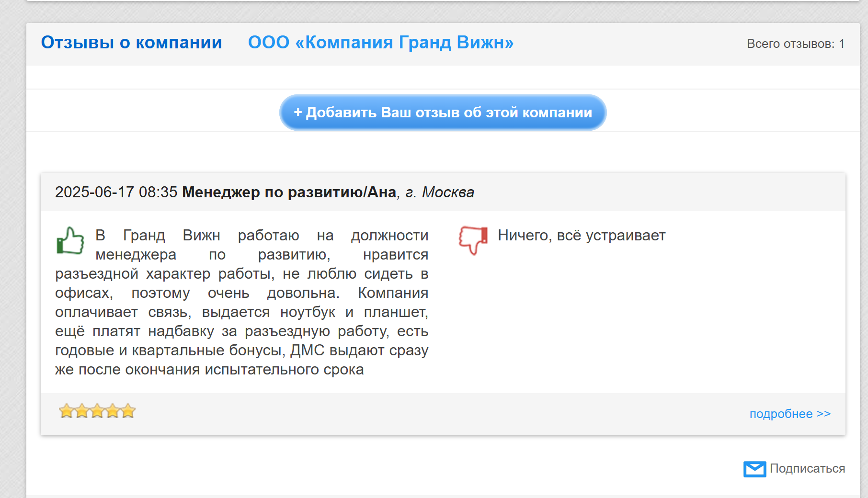The image size is (868, 498).
Task: Click the blue envelope subscribe icon
Action: (754, 469)
